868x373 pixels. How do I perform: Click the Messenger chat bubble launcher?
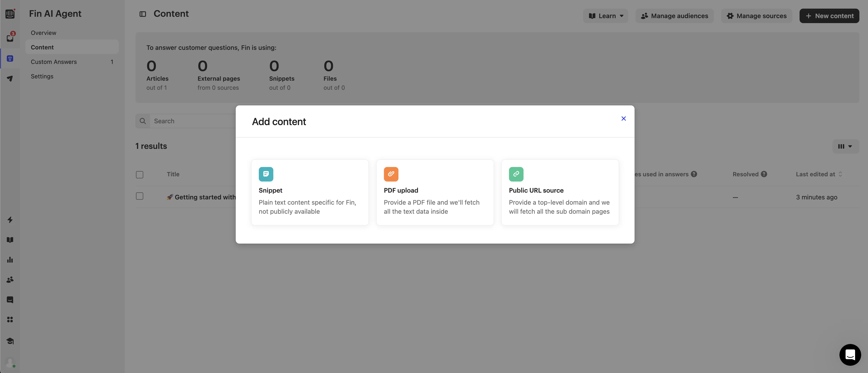850,354
